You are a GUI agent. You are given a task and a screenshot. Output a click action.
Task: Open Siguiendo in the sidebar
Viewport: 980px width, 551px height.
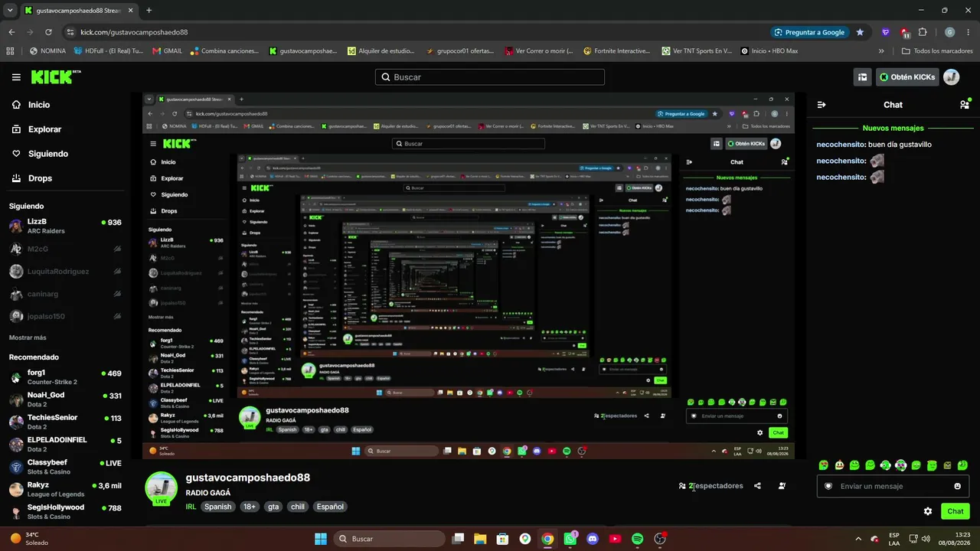pyautogui.click(x=48, y=154)
